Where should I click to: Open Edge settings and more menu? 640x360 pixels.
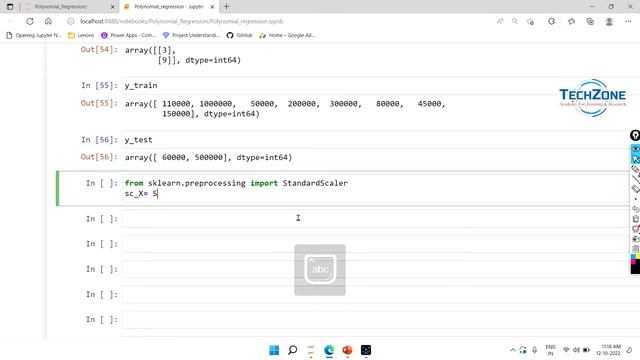628,21
